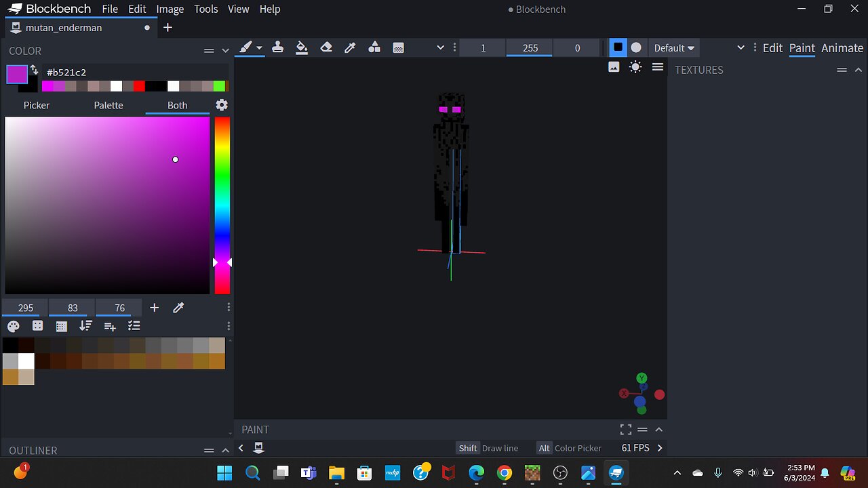Select circle brush shape
This screenshot has width=868, height=488.
pos(636,47)
